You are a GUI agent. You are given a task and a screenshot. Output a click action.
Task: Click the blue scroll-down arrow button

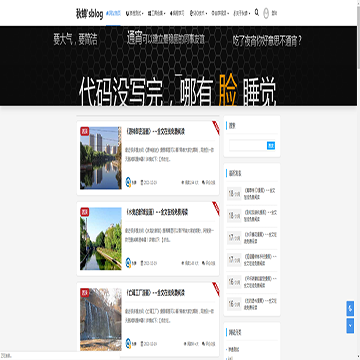(350, 325)
